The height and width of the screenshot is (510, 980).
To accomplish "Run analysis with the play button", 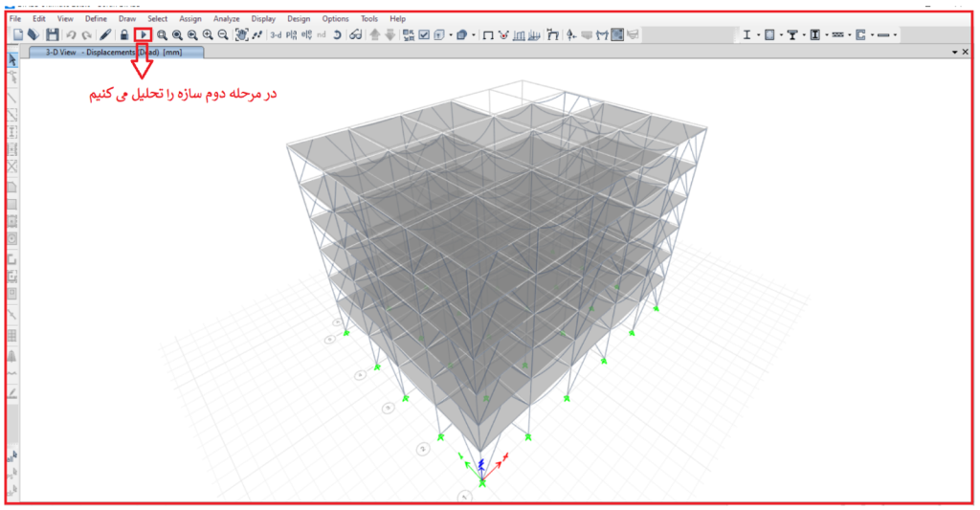I will pos(144,35).
